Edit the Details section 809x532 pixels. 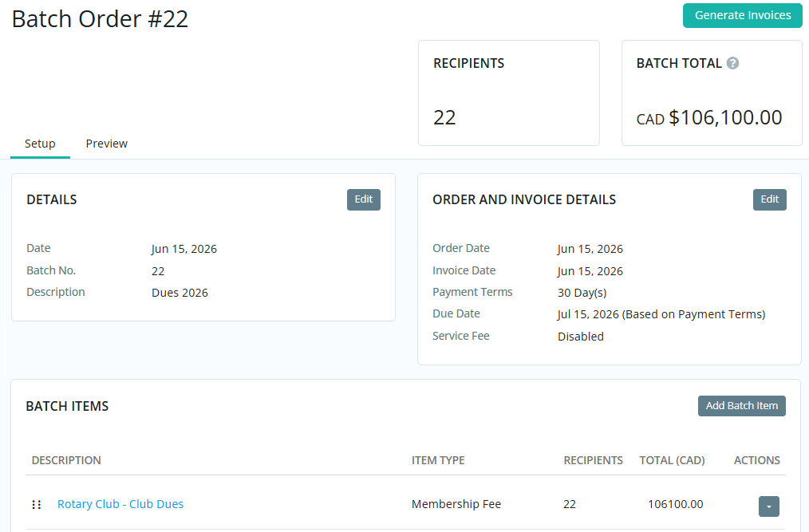pos(364,199)
